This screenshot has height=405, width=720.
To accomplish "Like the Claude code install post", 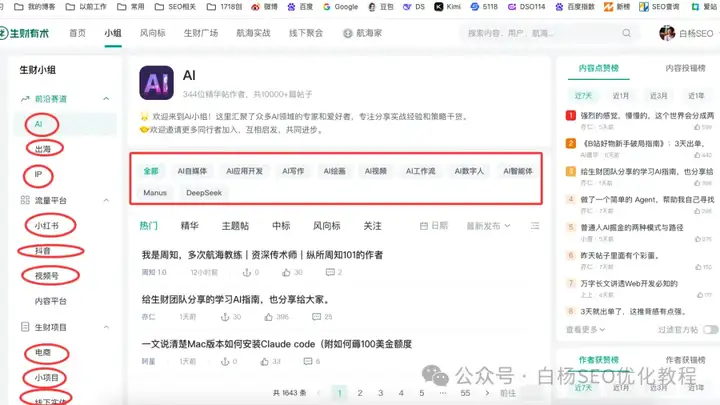I will click(264, 361).
